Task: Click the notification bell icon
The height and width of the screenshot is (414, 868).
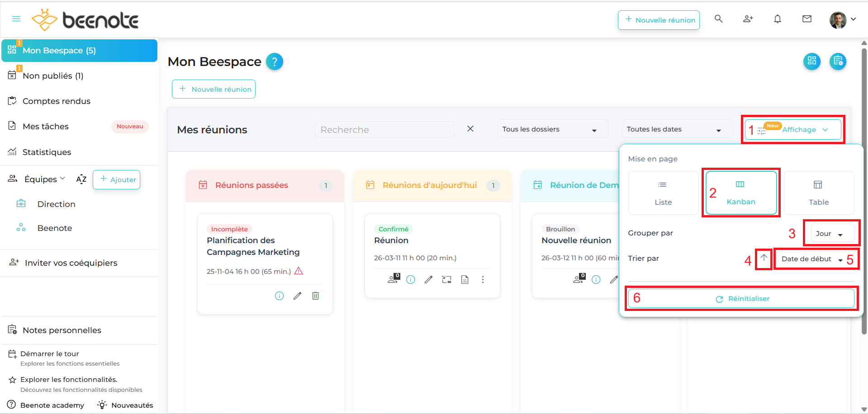Action: 778,19
